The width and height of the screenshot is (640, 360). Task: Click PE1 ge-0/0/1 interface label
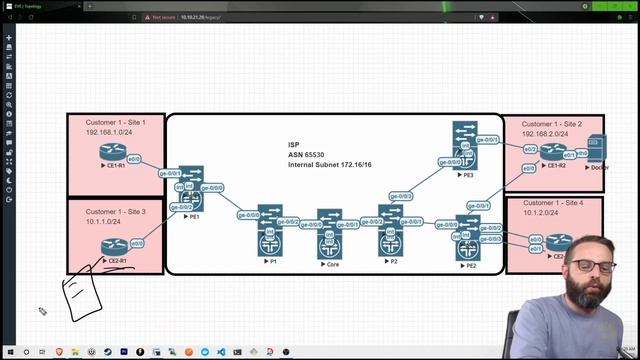tap(170, 173)
